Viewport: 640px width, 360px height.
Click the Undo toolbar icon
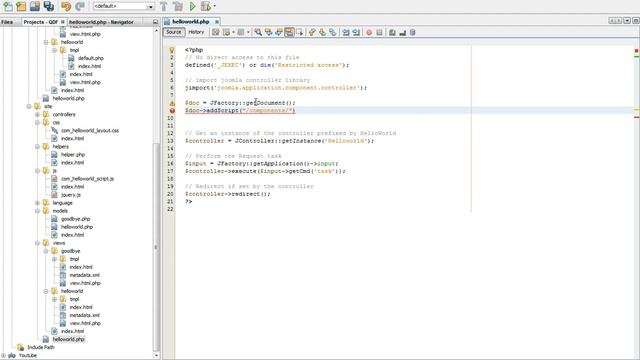tap(66, 6)
